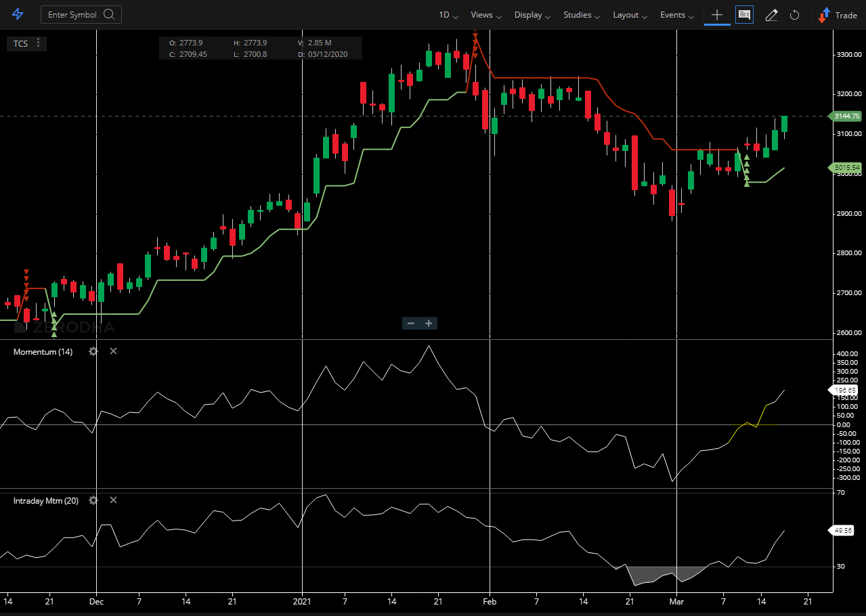866x616 pixels.
Task: Click the red sell signal arrows near Feb
Action: [475, 43]
